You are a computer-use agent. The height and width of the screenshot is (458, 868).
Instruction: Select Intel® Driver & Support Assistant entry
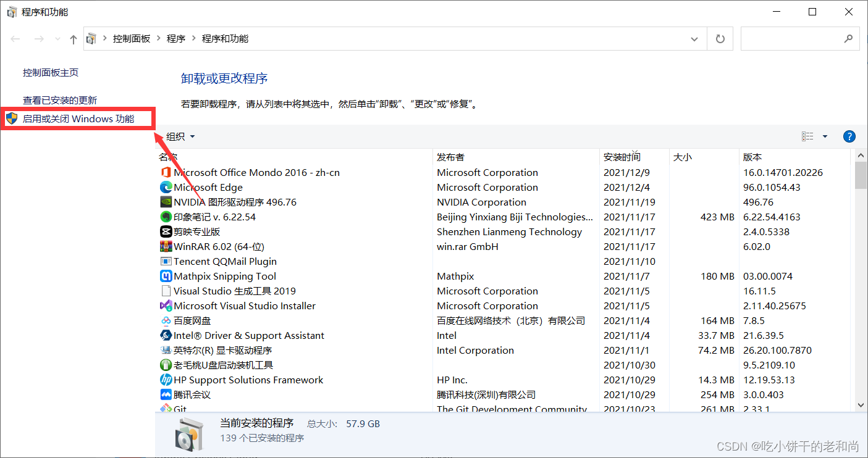249,335
